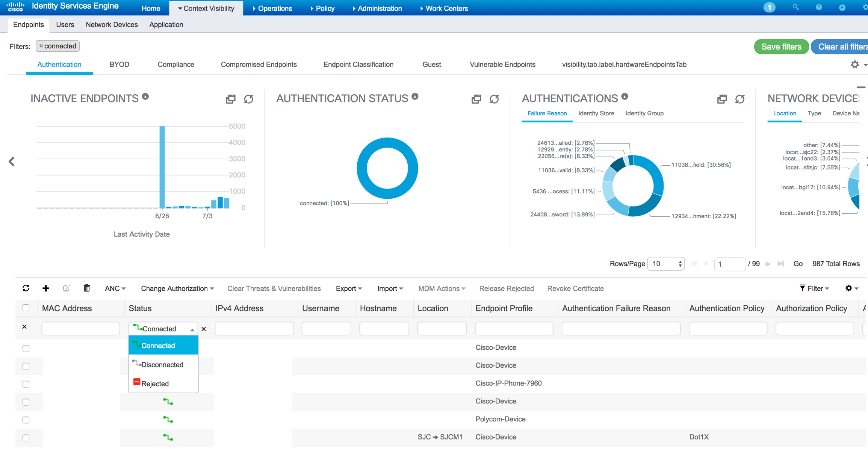Viewport: 868px width, 456px height.
Task: Close the quick filter row
Action: 24,327
